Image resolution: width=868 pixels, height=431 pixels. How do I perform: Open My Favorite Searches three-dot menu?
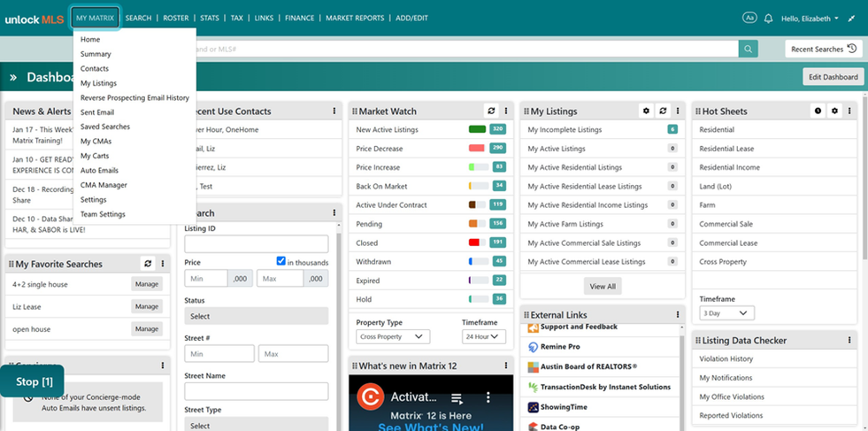click(x=163, y=264)
